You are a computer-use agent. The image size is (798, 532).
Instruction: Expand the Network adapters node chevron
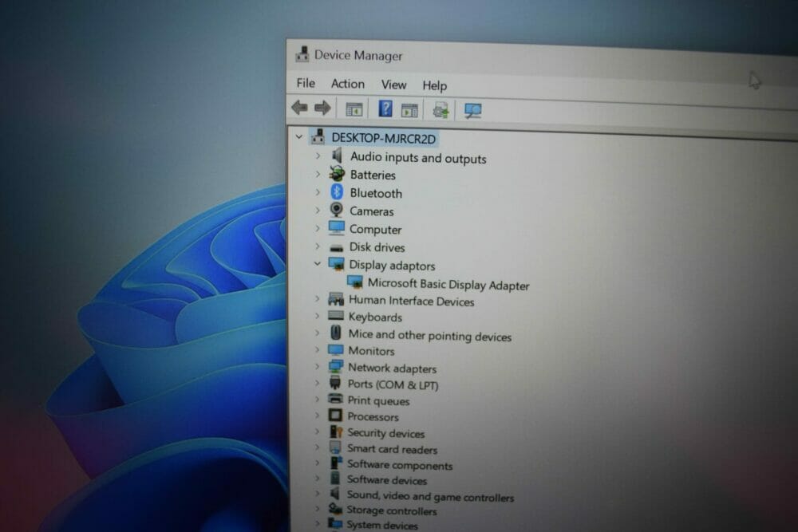(x=318, y=366)
